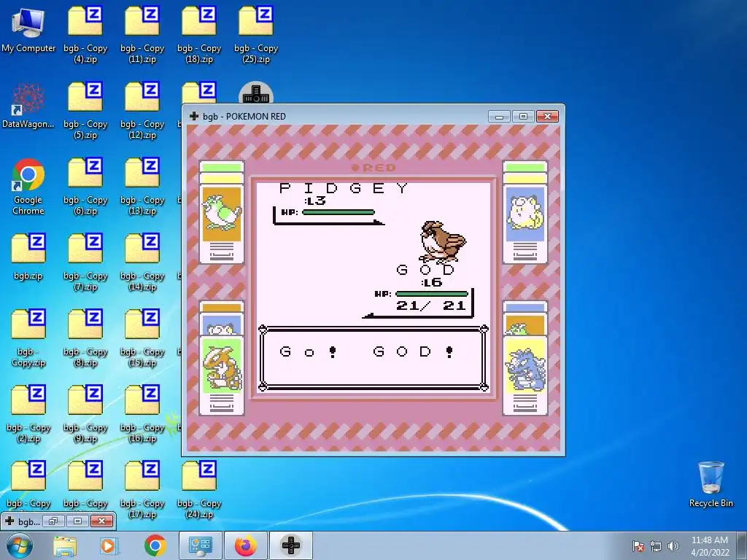Select bgb - Copy (4).zip file
Image resolution: width=747 pixels, height=560 pixels.
[85, 34]
